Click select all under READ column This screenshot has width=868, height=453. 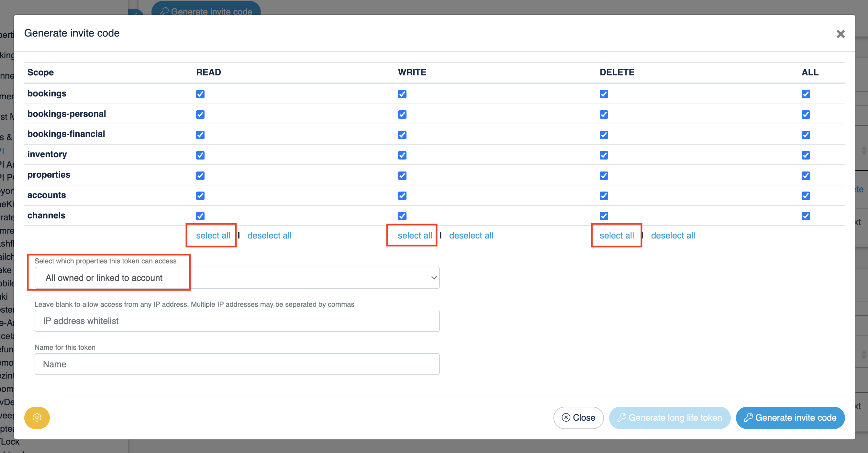[213, 236]
